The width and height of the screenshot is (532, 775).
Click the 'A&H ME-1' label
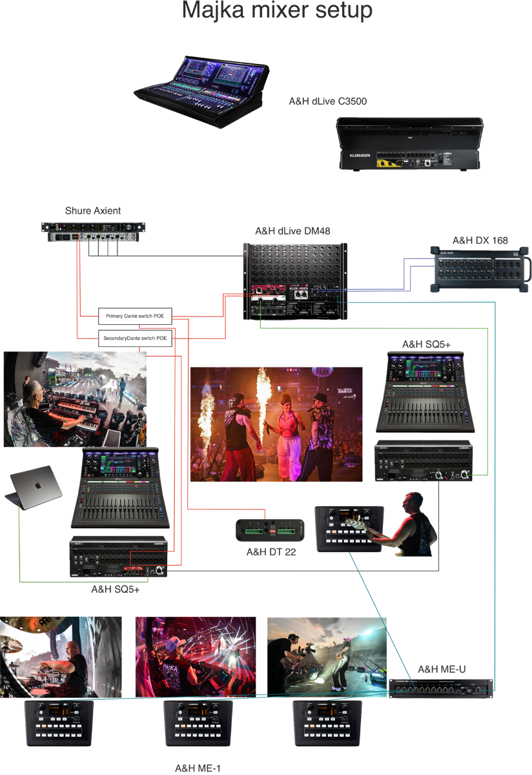tap(198, 768)
